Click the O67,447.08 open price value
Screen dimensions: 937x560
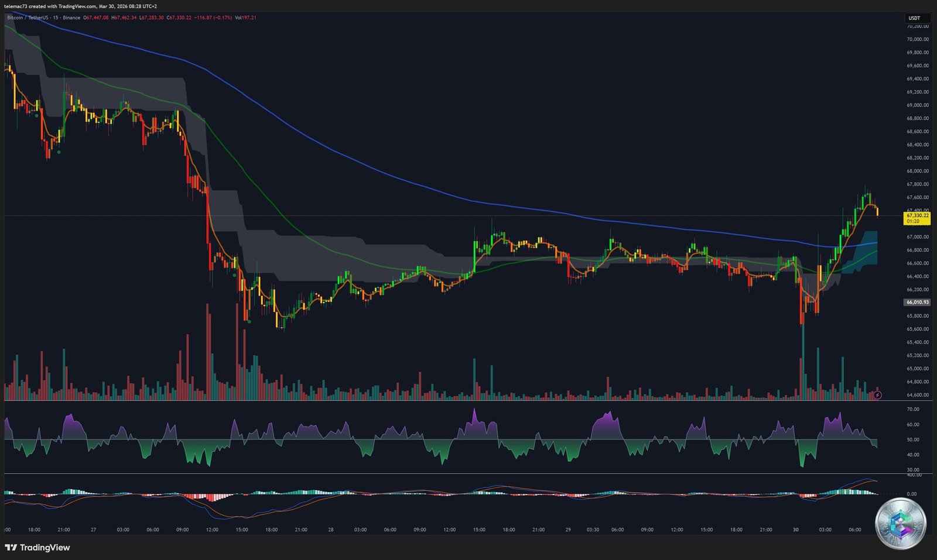pos(95,18)
